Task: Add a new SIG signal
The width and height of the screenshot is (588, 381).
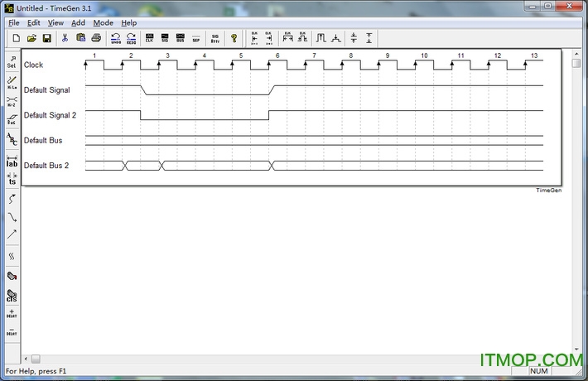Action: tap(165, 38)
